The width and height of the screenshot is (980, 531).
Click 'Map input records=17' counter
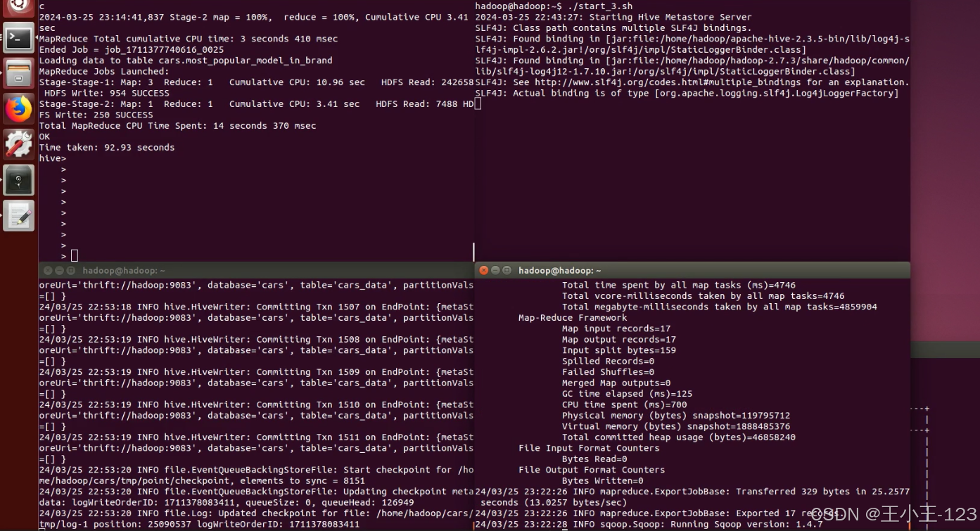tap(616, 328)
